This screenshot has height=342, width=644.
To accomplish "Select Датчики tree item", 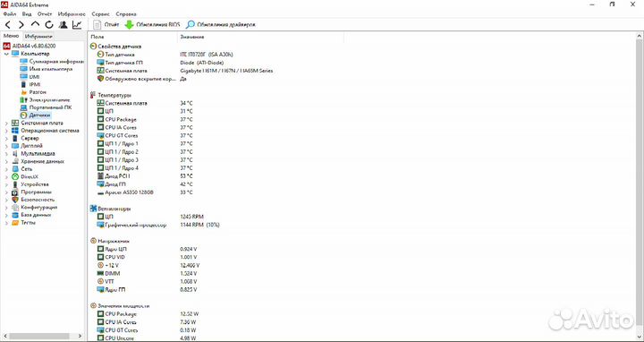I will tap(35, 115).
